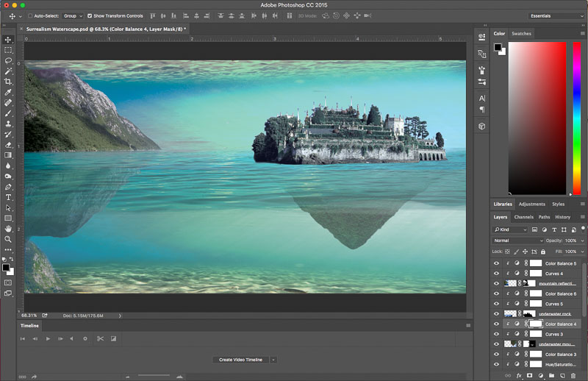Hide the Curves 5 layer

(x=497, y=304)
